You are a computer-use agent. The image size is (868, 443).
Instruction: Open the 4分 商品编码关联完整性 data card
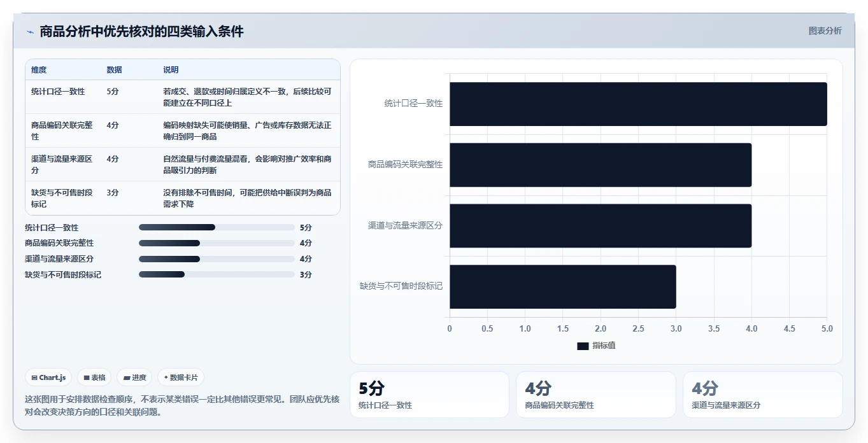tap(596, 395)
